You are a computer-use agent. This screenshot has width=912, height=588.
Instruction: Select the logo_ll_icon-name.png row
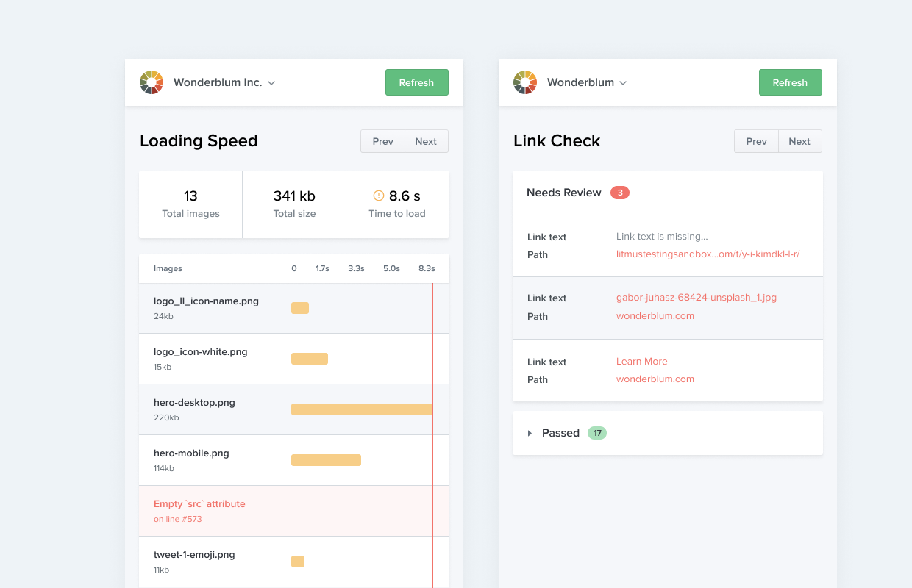206,307
